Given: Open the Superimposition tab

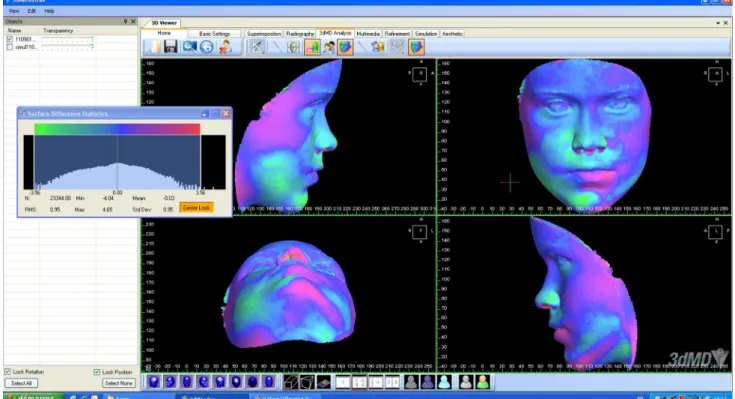Looking at the screenshot, I should click(x=263, y=34).
